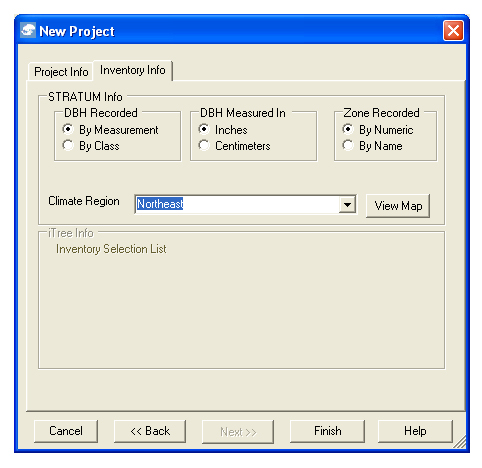Click the grayed Next >> button

pyautogui.click(x=238, y=432)
